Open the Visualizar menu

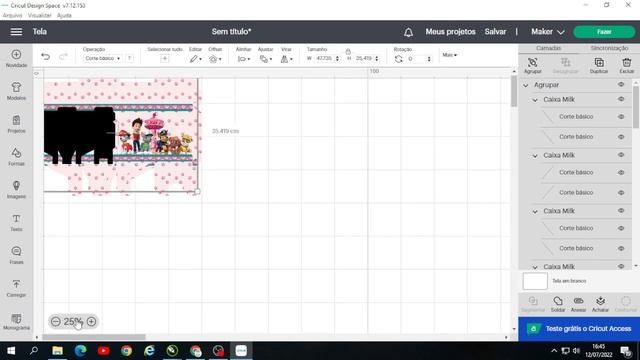40,16
